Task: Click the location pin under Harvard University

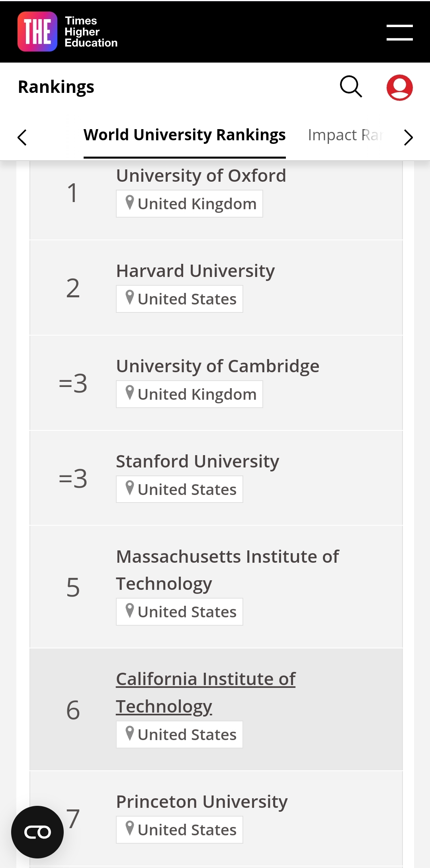Action: pos(129,298)
